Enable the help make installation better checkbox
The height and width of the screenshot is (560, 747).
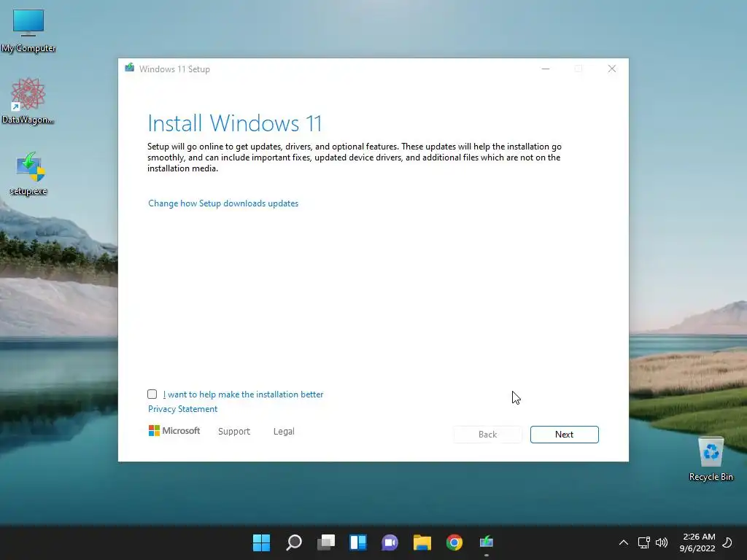[152, 394]
